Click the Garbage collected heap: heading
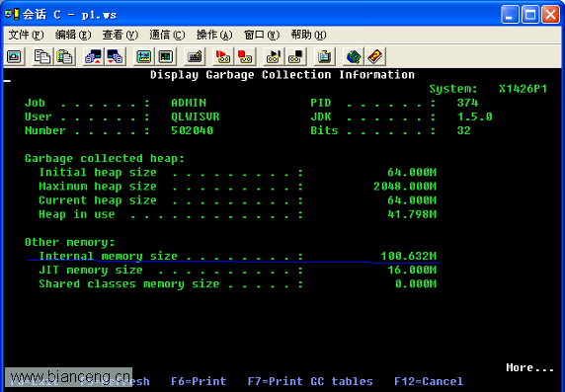 click(105, 159)
